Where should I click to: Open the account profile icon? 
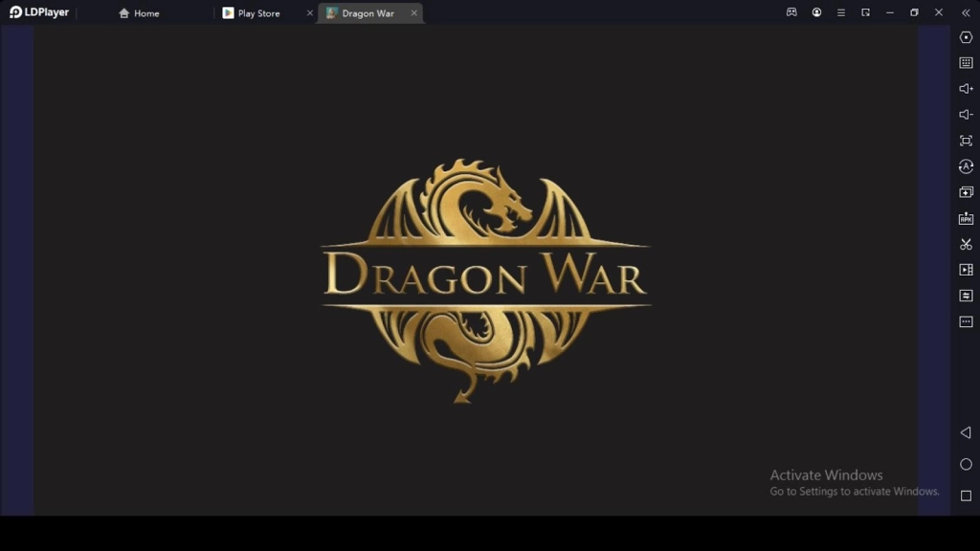[816, 12]
